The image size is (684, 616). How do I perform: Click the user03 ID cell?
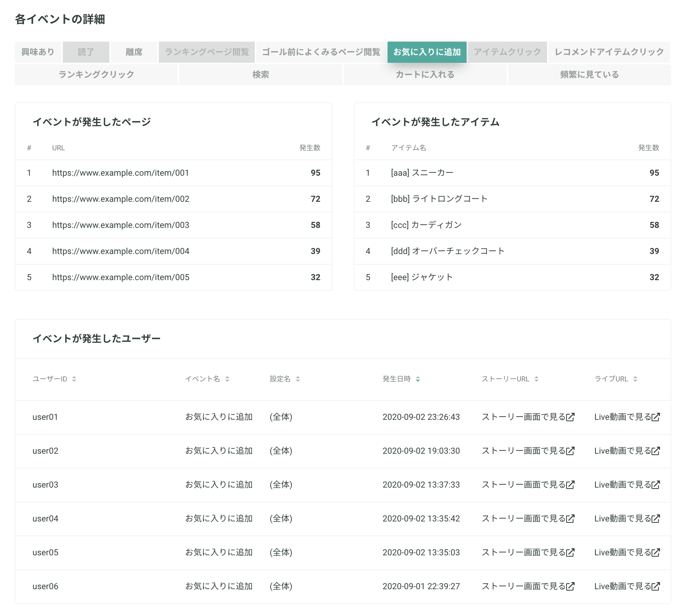click(x=45, y=485)
